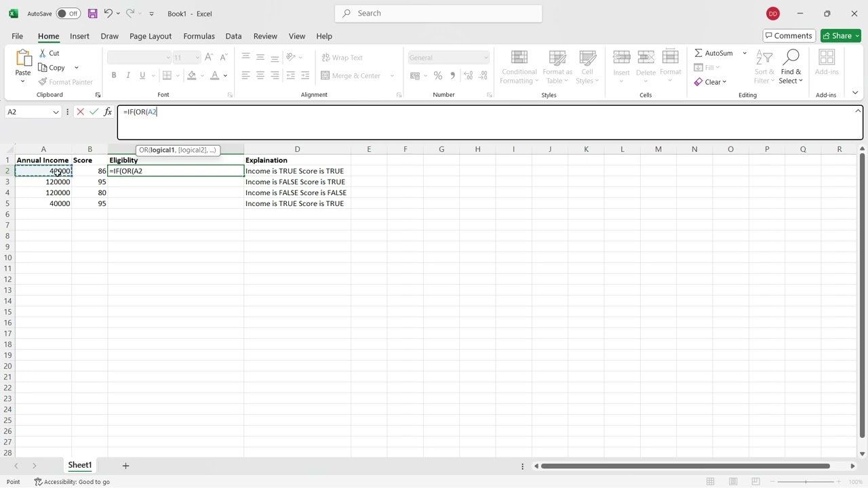The width and height of the screenshot is (868, 488).
Task: Click the DD account avatar
Action: [772, 14]
